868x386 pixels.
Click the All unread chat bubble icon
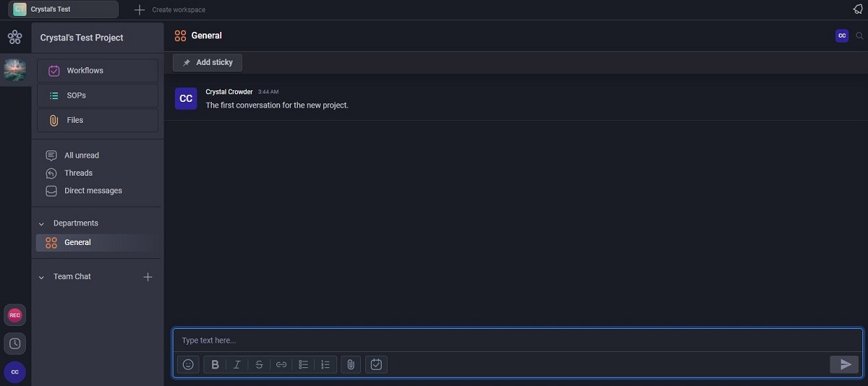pos(51,155)
